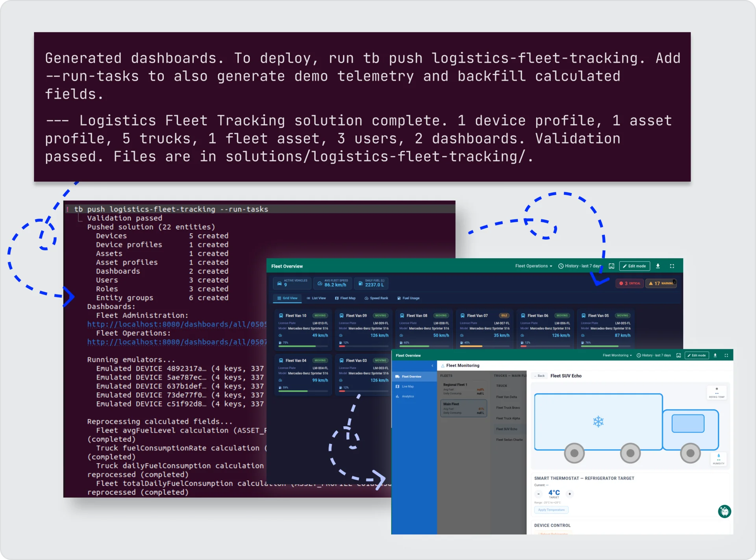Image resolution: width=756 pixels, height=560 pixels.
Task: Click Avg Fleet Speed stat card
Action: point(333,283)
